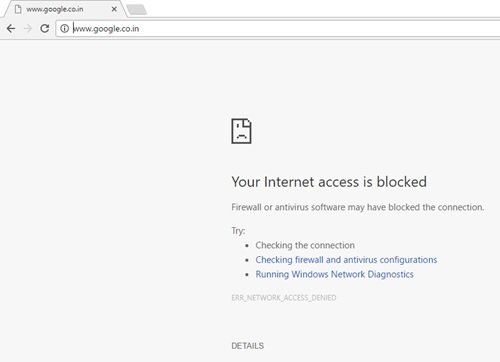Open a new tab from the tab strip
500x362 pixels.
(137, 10)
